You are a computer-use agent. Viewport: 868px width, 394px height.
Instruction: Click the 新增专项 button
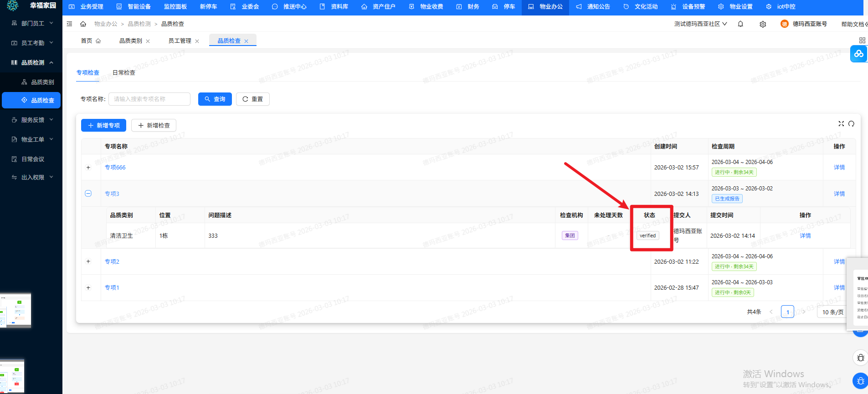point(103,125)
